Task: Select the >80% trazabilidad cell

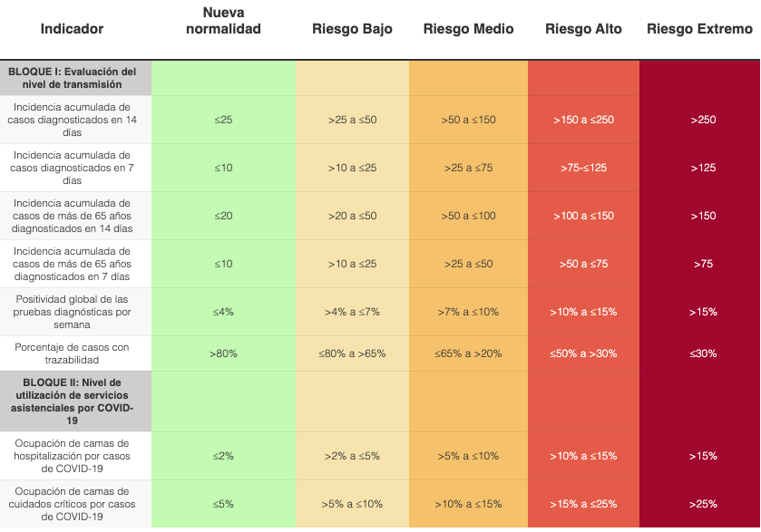Action: (223, 353)
